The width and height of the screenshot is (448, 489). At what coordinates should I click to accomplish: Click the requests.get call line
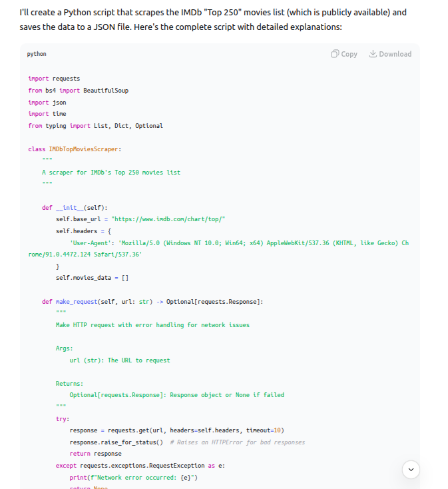(x=176, y=430)
